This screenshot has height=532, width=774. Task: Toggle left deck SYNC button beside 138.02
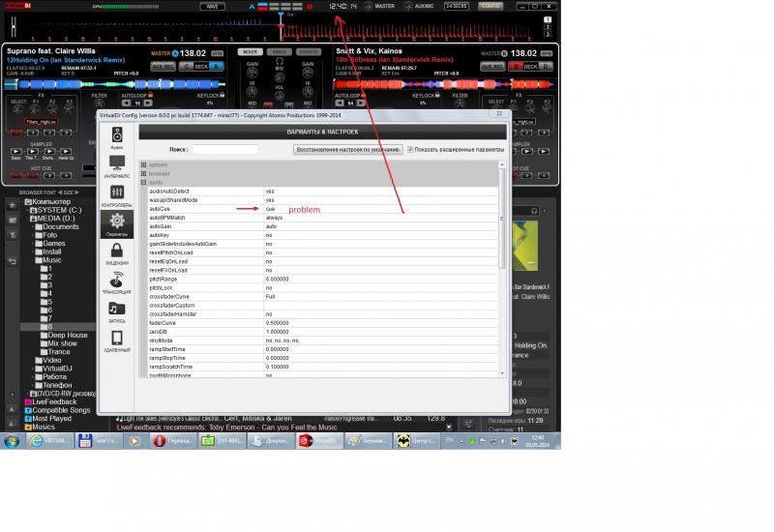click(x=217, y=53)
